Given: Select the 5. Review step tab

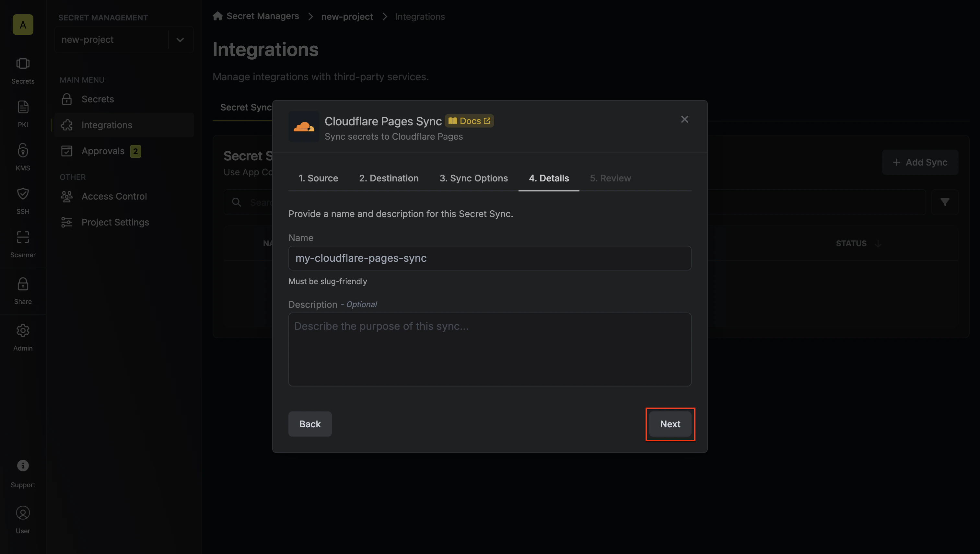Looking at the screenshot, I should (610, 178).
